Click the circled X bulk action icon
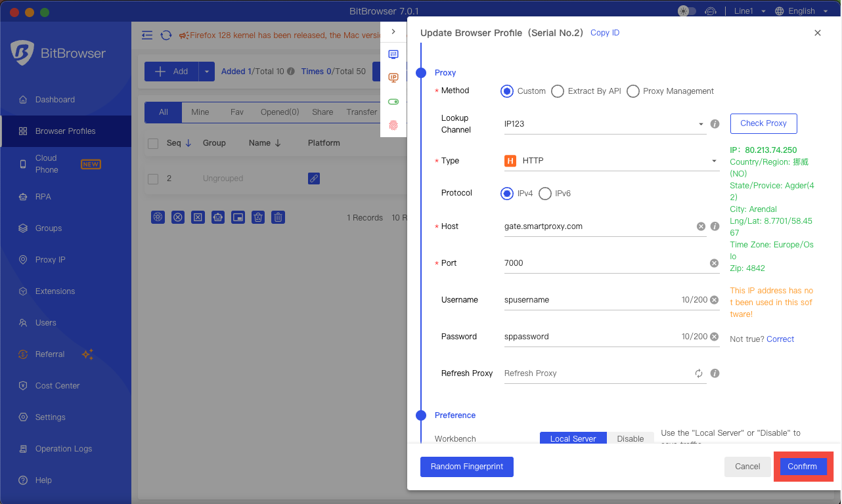This screenshot has width=842, height=504. click(178, 217)
